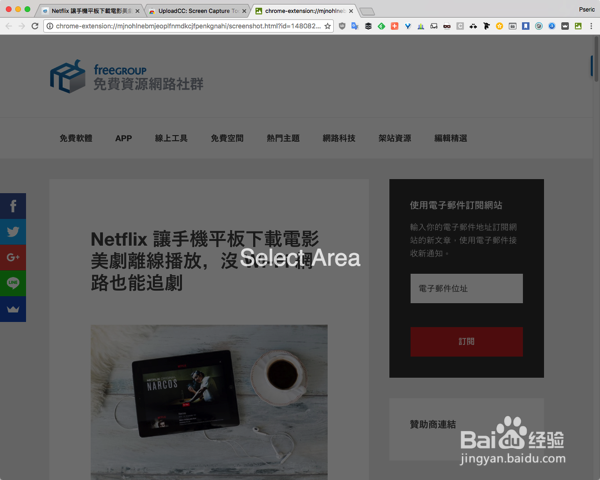Open the 編輯精選 menu item
Viewport: 600px width, 480px height.
pyautogui.click(x=450, y=138)
